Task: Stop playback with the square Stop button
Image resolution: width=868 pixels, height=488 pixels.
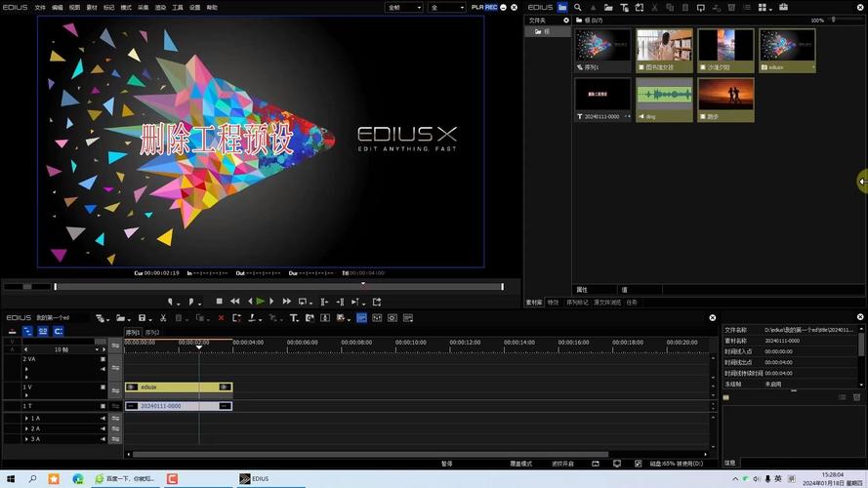Action: 220,302
